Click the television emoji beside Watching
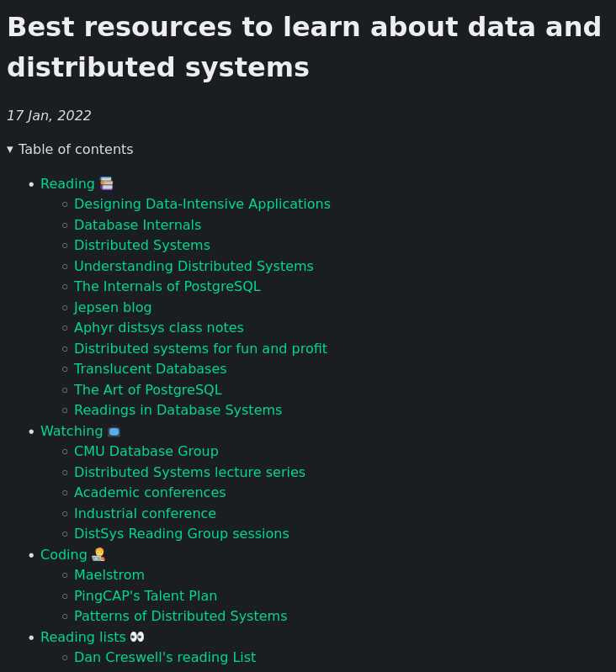The image size is (616, 672). pyautogui.click(x=114, y=431)
